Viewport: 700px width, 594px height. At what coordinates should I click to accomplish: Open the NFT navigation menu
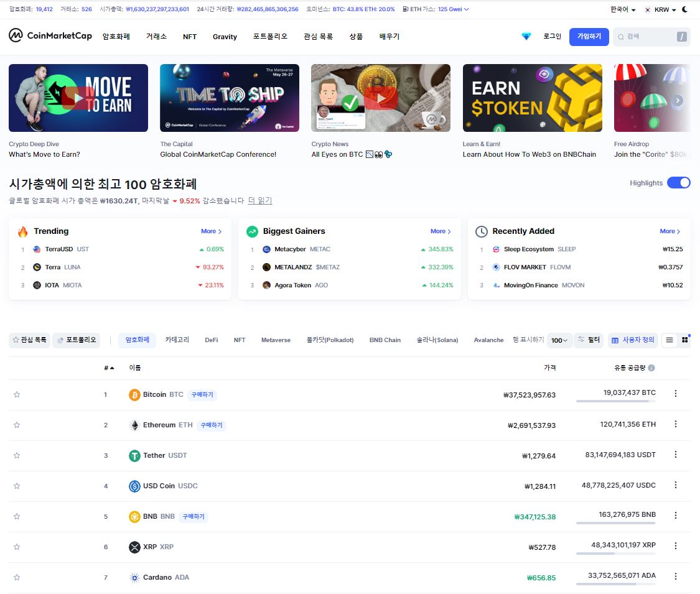pos(190,37)
